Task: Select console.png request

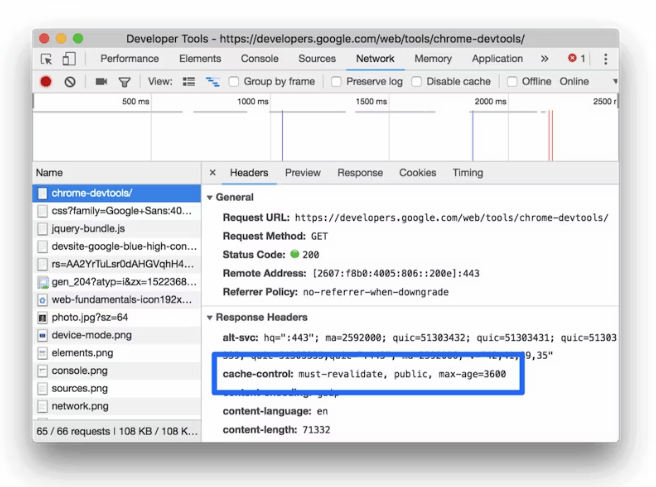Action: [117, 371]
